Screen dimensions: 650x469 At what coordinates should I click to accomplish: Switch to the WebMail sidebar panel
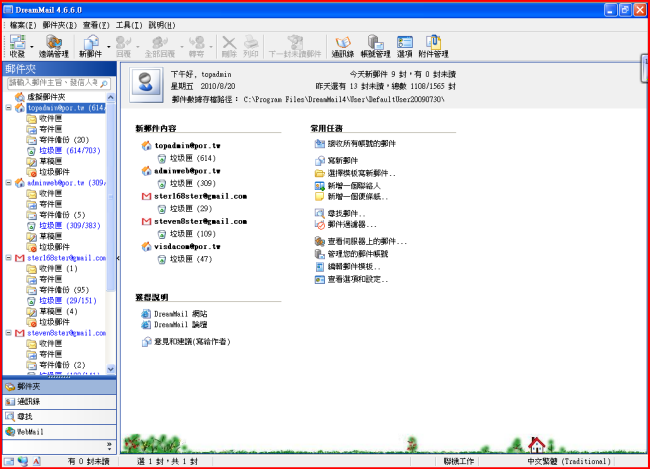[28, 431]
